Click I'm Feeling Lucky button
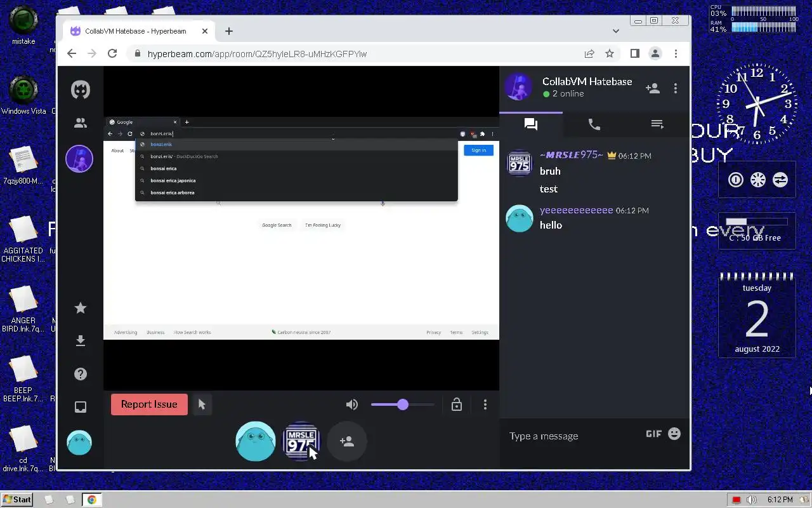The image size is (812, 508). click(x=323, y=225)
